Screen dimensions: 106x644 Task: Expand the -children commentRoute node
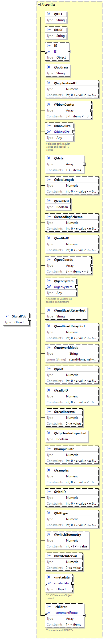point(84,615)
